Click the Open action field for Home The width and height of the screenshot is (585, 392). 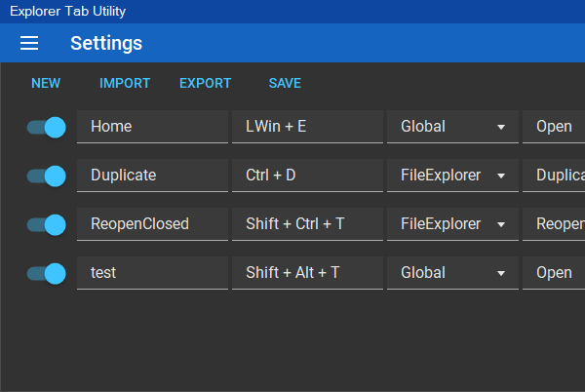click(x=554, y=127)
